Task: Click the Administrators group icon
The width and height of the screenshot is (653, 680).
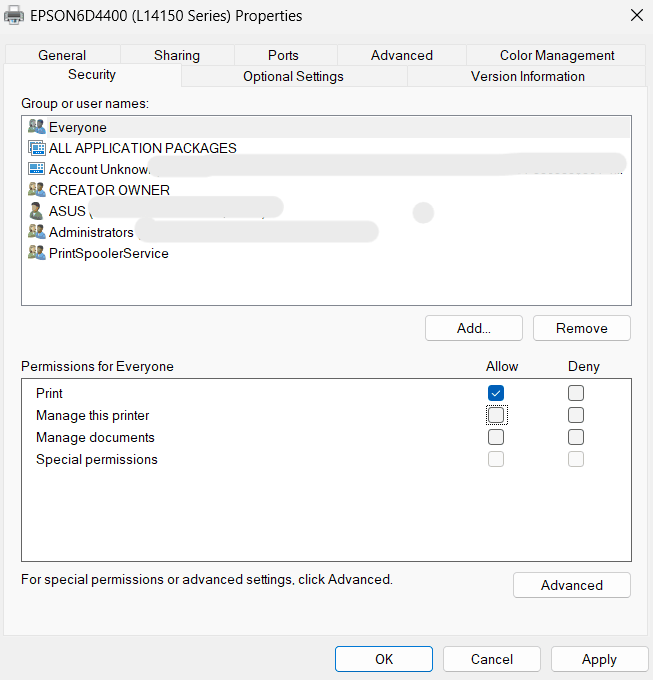Action: (36, 232)
